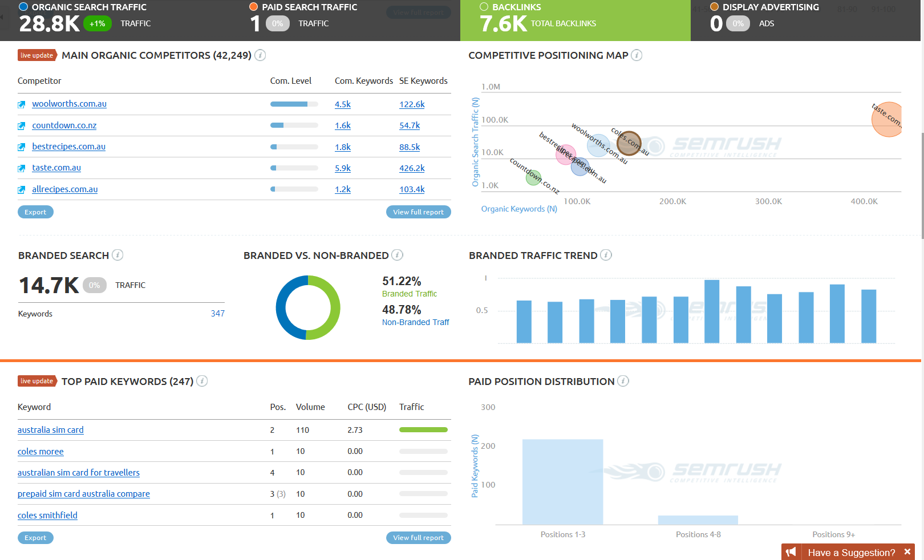Open info icon beside Branded Search heading
The image size is (924, 560).
pos(117,255)
